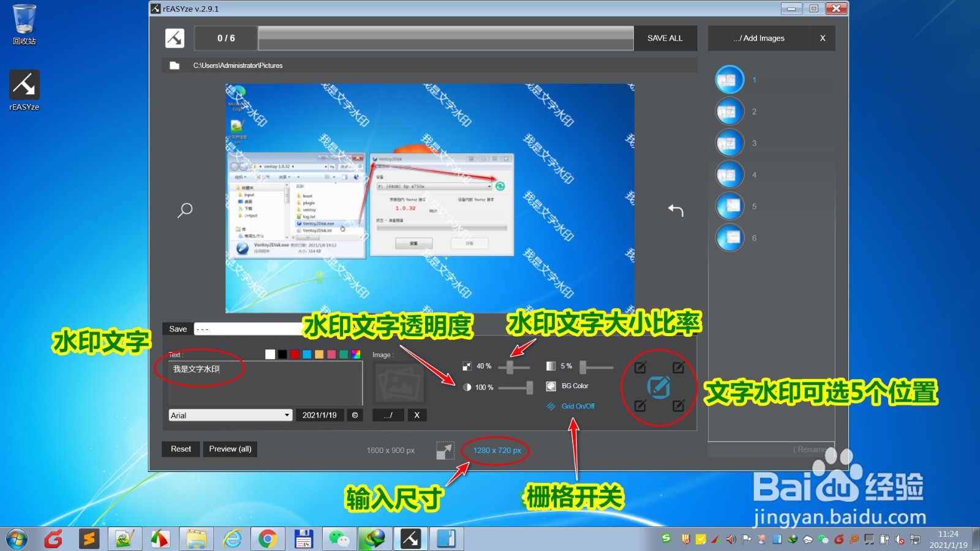
Task: Open WeChat from taskbar
Action: pos(339,539)
